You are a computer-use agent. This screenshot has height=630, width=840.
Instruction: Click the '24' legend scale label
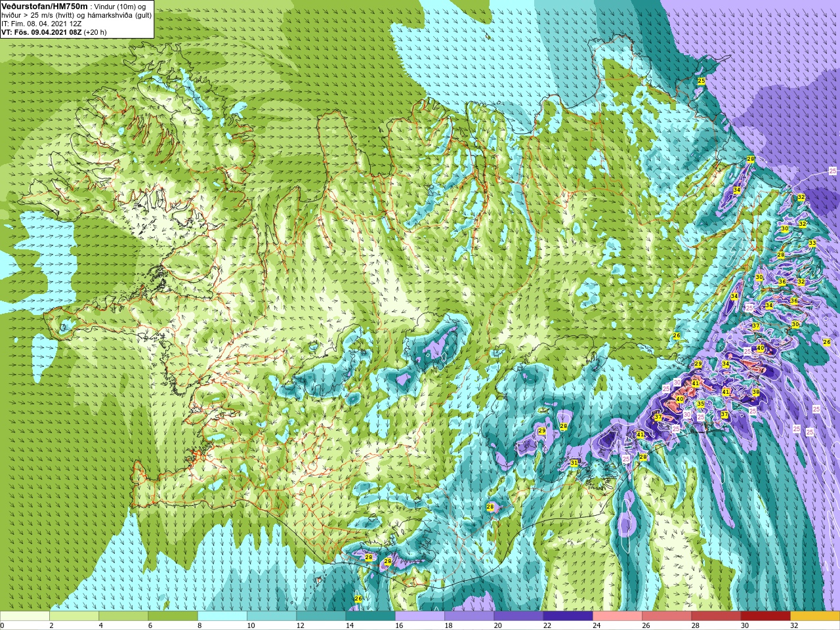coord(597,625)
